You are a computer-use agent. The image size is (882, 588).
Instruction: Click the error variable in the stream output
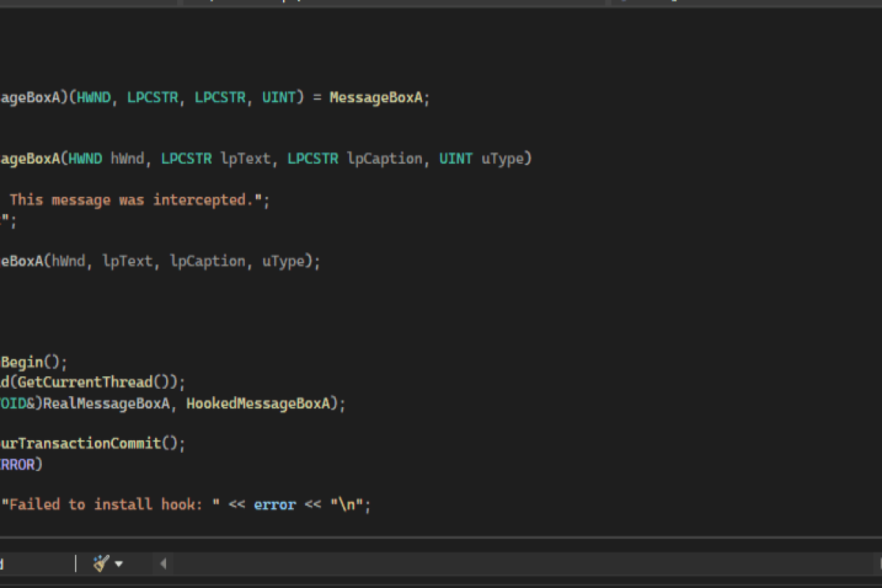point(274,504)
